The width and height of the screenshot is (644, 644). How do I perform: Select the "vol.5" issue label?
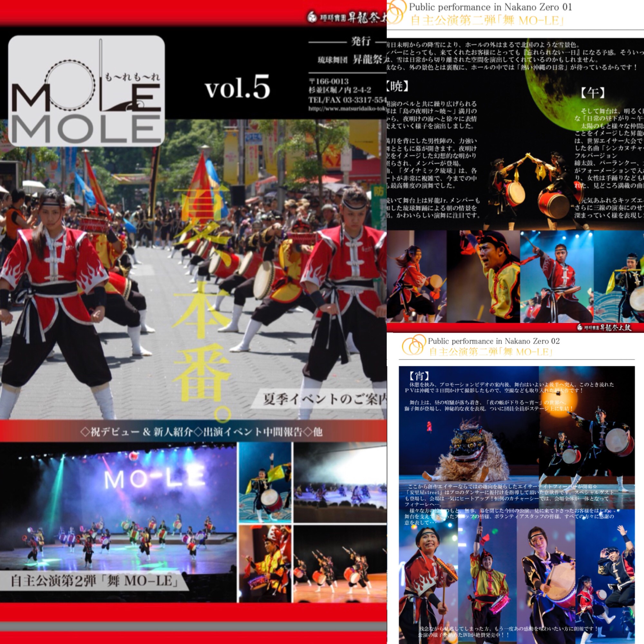[x=237, y=88]
